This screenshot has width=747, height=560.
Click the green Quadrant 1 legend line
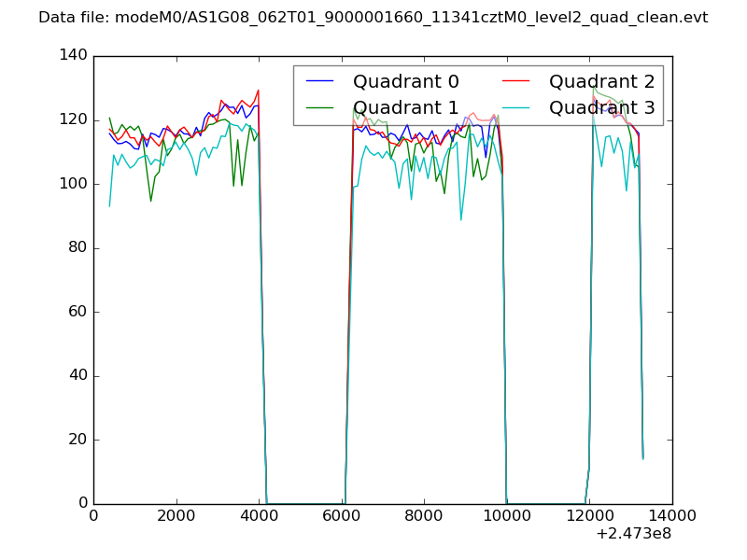321,108
